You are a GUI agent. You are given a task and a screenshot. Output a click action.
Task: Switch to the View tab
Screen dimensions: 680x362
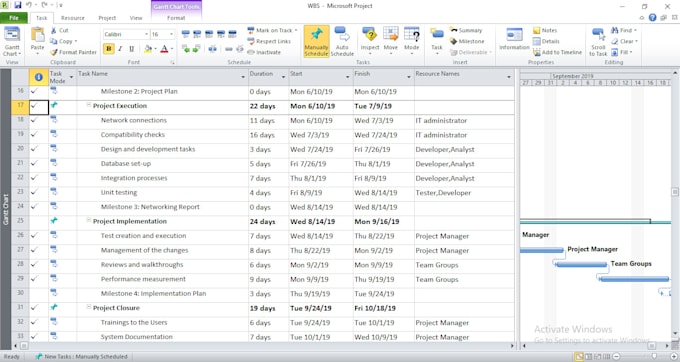[136, 18]
